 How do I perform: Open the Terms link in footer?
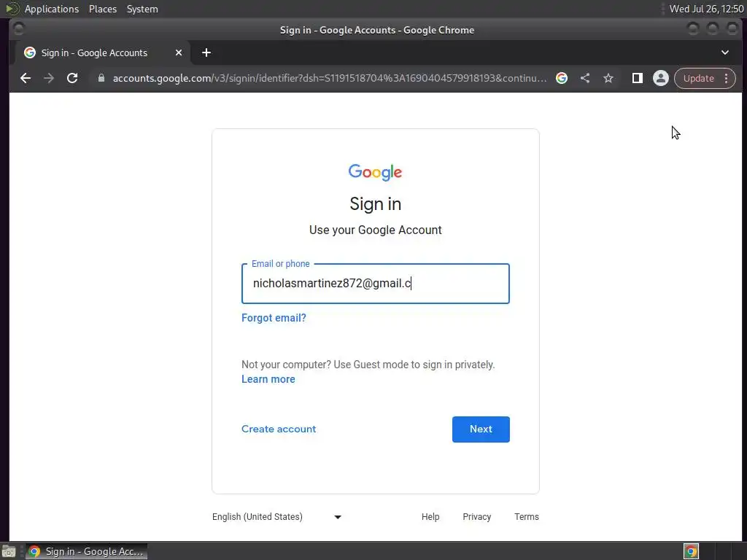pyautogui.click(x=527, y=517)
